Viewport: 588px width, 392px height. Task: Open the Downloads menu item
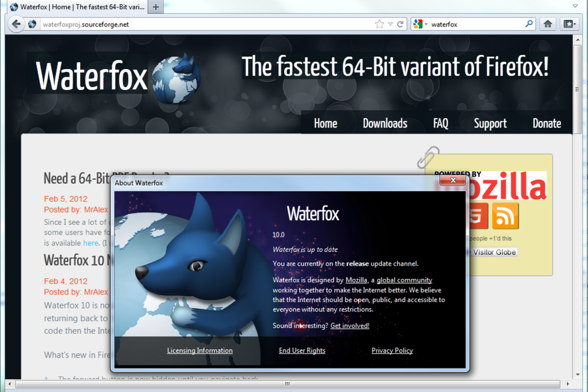point(385,123)
